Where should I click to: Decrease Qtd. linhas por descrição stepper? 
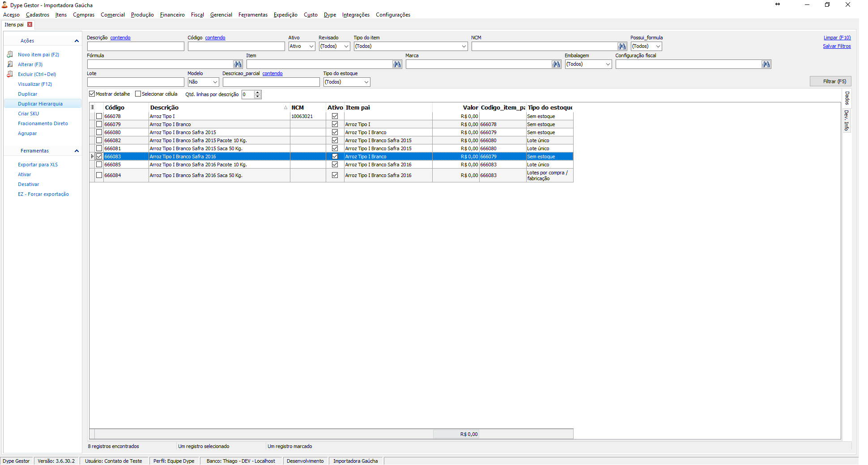pos(257,97)
